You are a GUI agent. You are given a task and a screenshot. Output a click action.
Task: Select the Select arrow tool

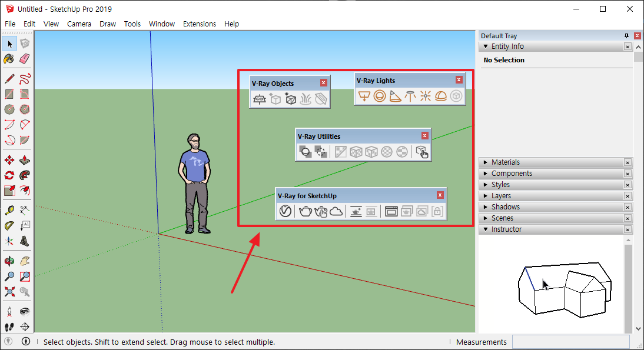tap(9, 44)
